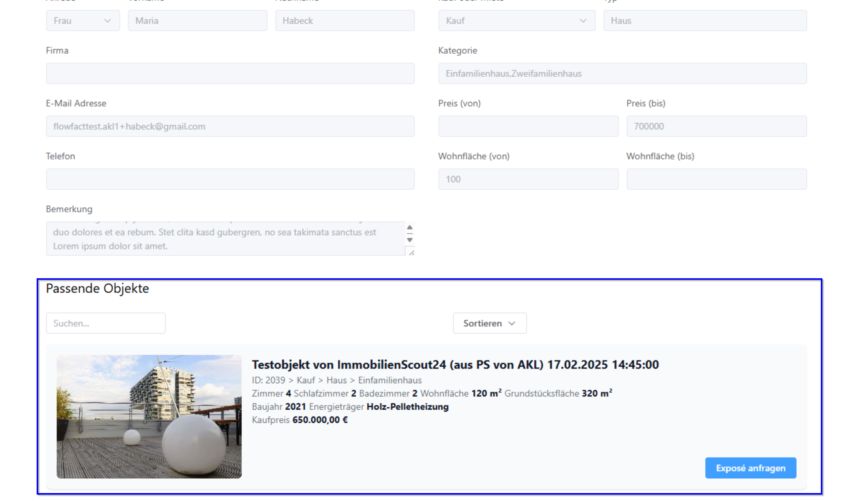
Task: Click the empty Wohnfläche (bis) field
Action: coord(716,179)
